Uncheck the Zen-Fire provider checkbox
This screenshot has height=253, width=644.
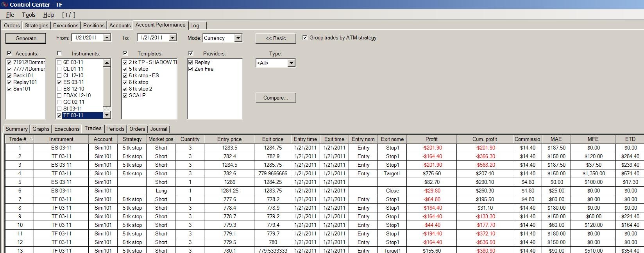(x=191, y=69)
